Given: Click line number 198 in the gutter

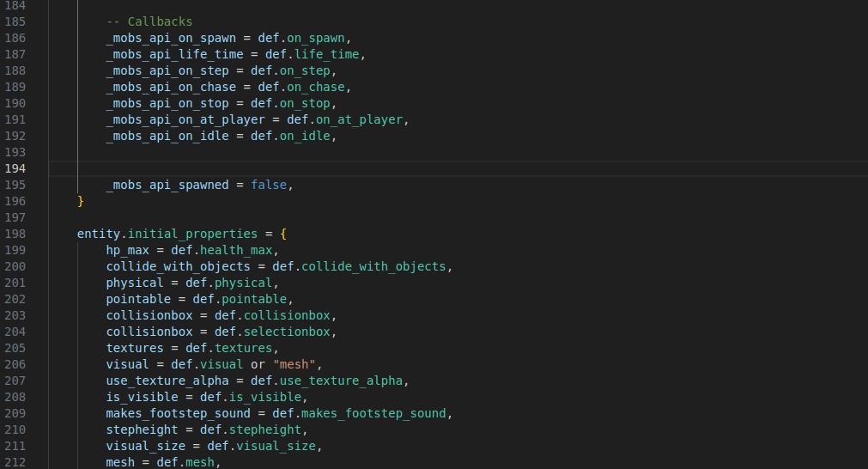Looking at the screenshot, I should click(15, 234).
